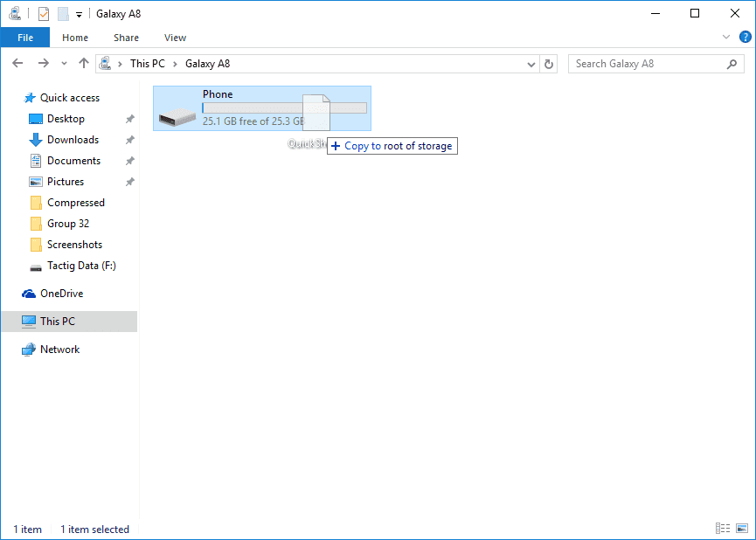Viewport: 756px width, 540px height.
Task: Expand the ribbon with the chevron
Action: [x=726, y=37]
